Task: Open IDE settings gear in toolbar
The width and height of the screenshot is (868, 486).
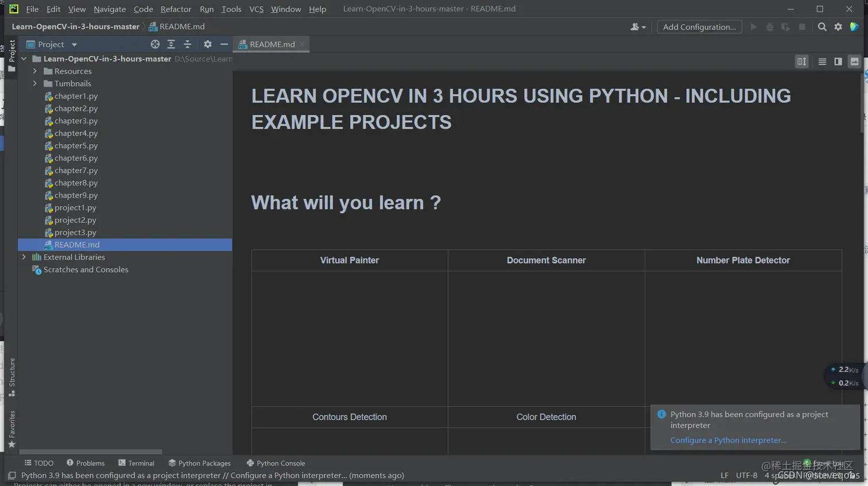Action: (838, 27)
